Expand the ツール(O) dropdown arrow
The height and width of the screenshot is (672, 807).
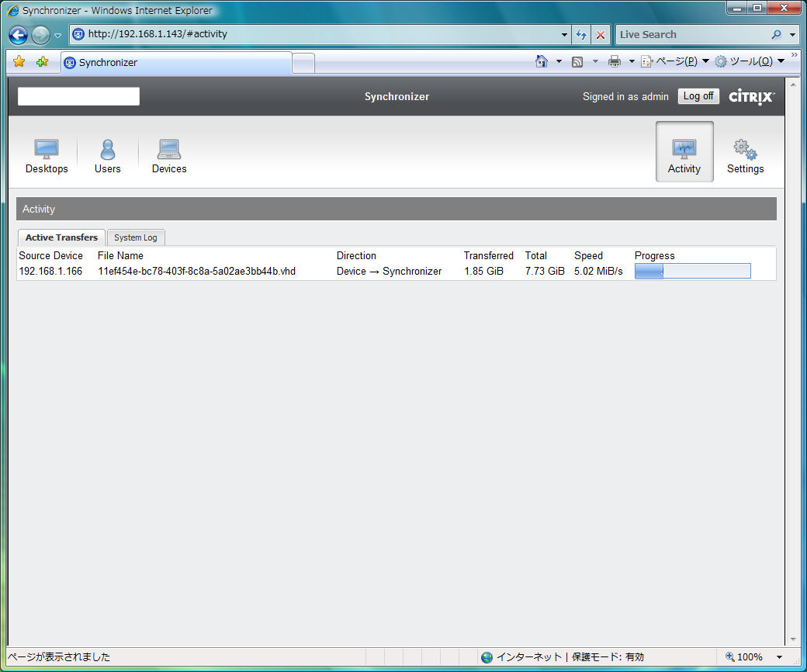click(781, 61)
